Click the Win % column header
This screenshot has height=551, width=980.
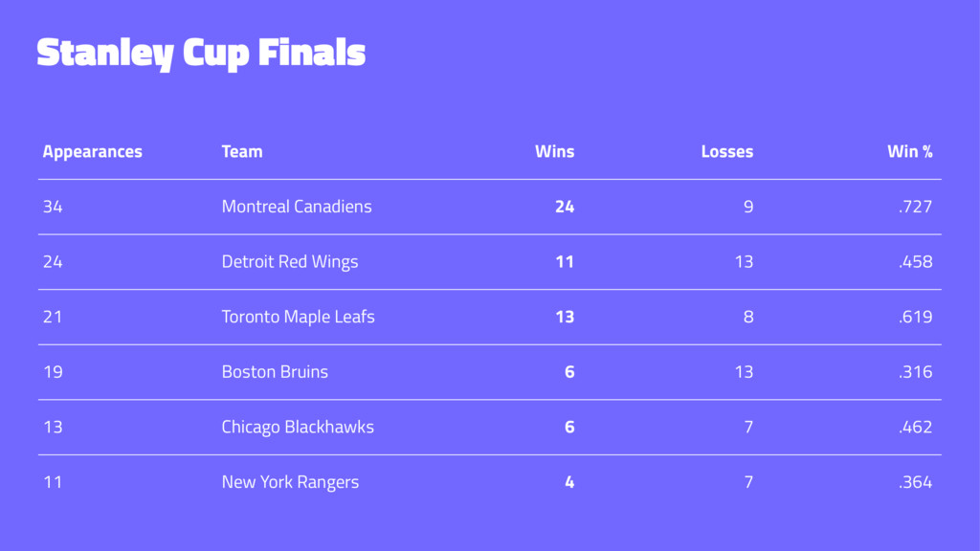pyautogui.click(x=910, y=151)
